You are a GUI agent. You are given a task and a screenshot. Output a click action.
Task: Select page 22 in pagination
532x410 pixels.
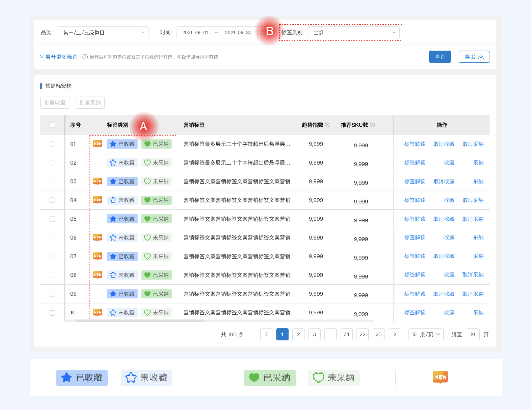coord(362,334)
